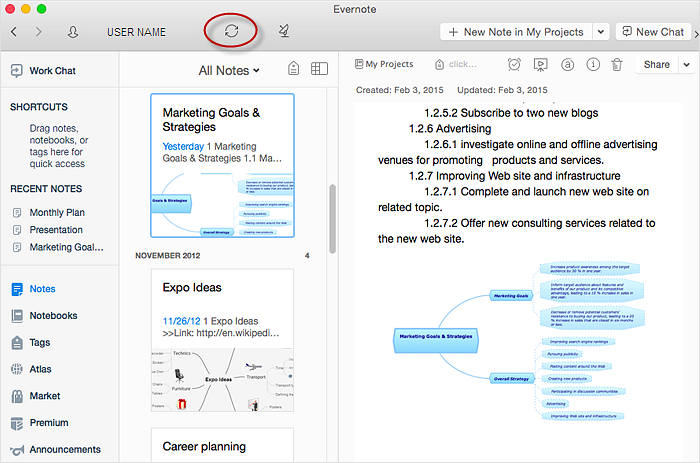Click '1.2.7 Improving Web site and infrastructure'
Screen dimensions: 700x463
point(515,176)
